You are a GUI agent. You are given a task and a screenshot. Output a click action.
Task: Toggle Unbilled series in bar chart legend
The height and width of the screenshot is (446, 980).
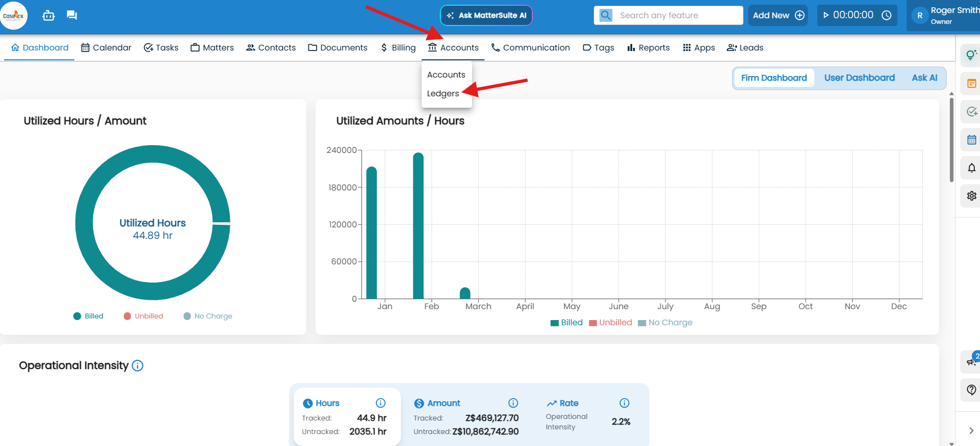tap(610, 323)
